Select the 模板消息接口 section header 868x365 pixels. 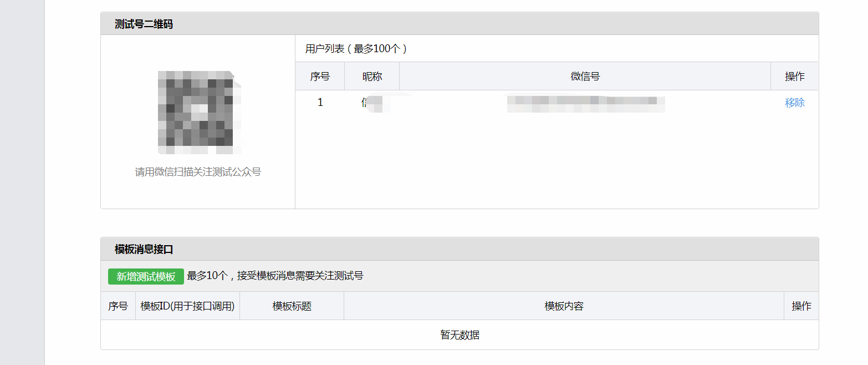[144, 250]
